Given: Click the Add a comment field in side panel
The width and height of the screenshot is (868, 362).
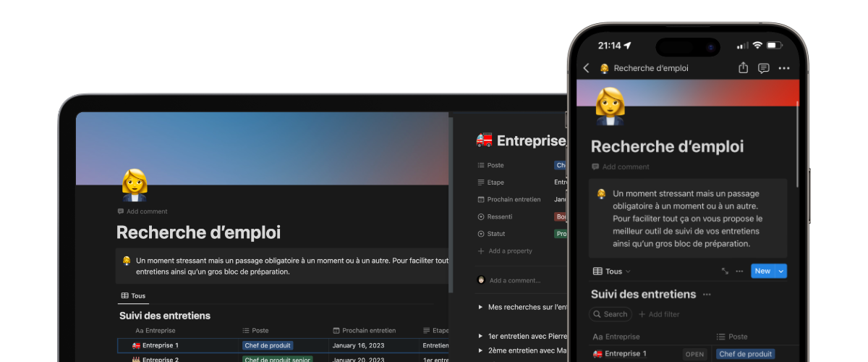Looking at the screenshot, I should 515,280.
